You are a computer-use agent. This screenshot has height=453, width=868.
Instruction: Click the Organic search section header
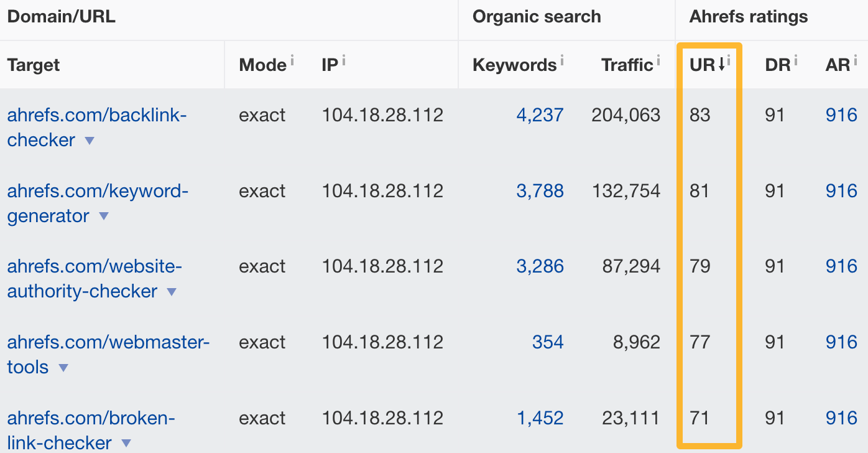tap(537, 17)
